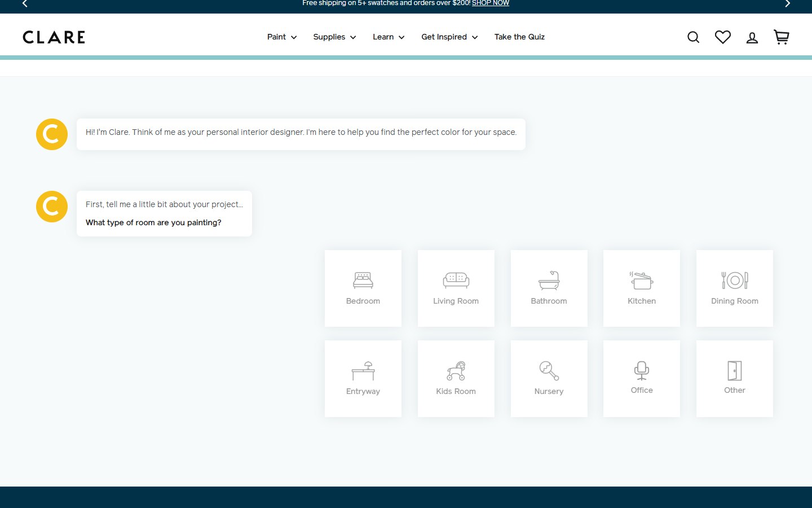Follow the SHOP NOW link
Image resolution: width=812 pixels, height=508 pixels.
click(491, 3)
